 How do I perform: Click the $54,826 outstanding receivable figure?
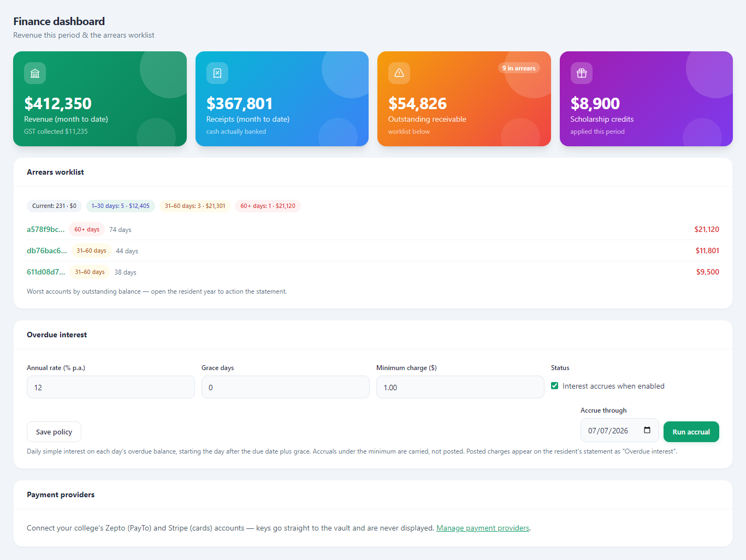pos(417,103)
